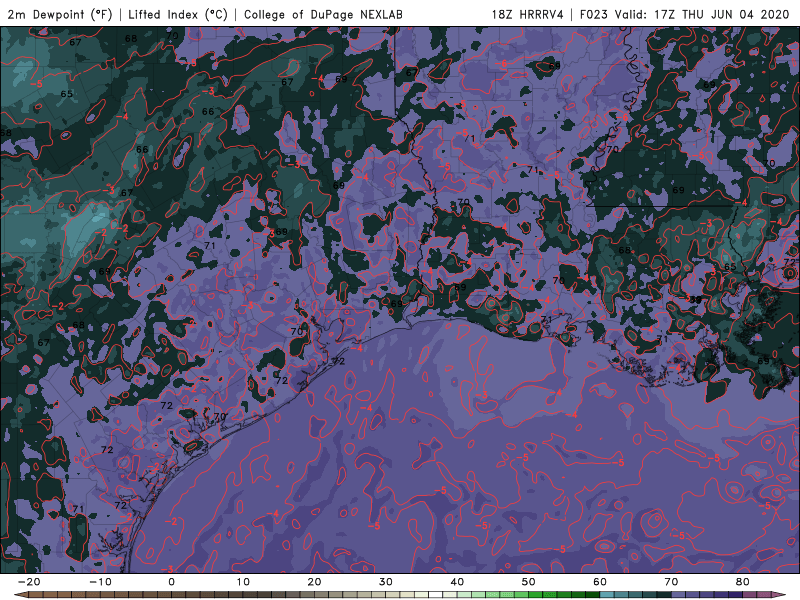Click the -20 label on the color scale

point(29,582)
